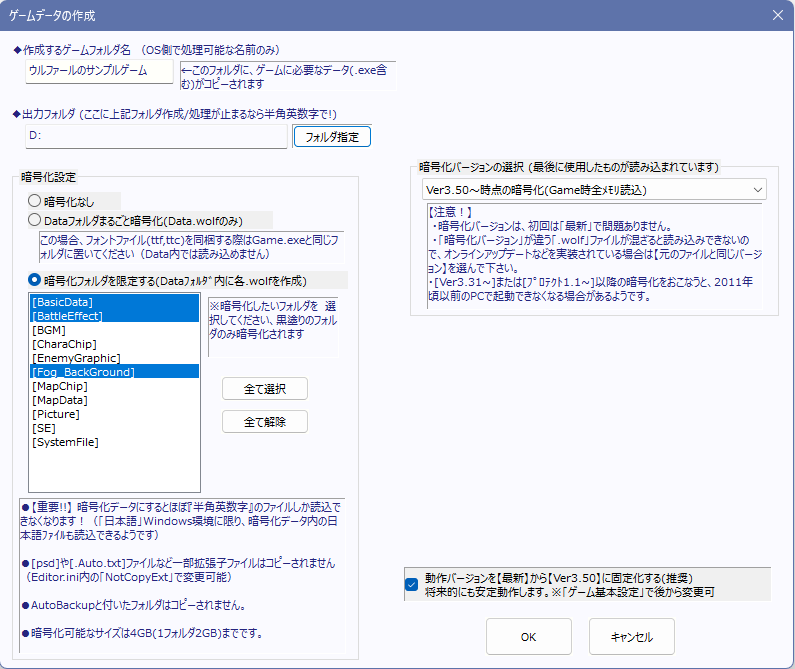Confirm with the OK button
The image size is (795, 669).
click(528, 637)
